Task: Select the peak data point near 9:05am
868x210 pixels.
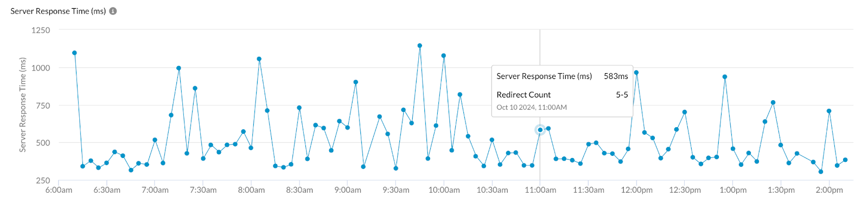Action: (x=355, y=82)
